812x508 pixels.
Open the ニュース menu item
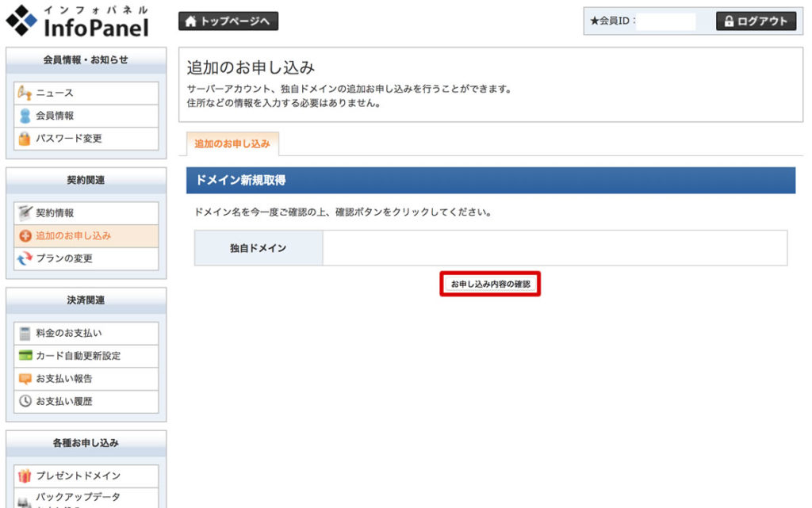point(86,93)
